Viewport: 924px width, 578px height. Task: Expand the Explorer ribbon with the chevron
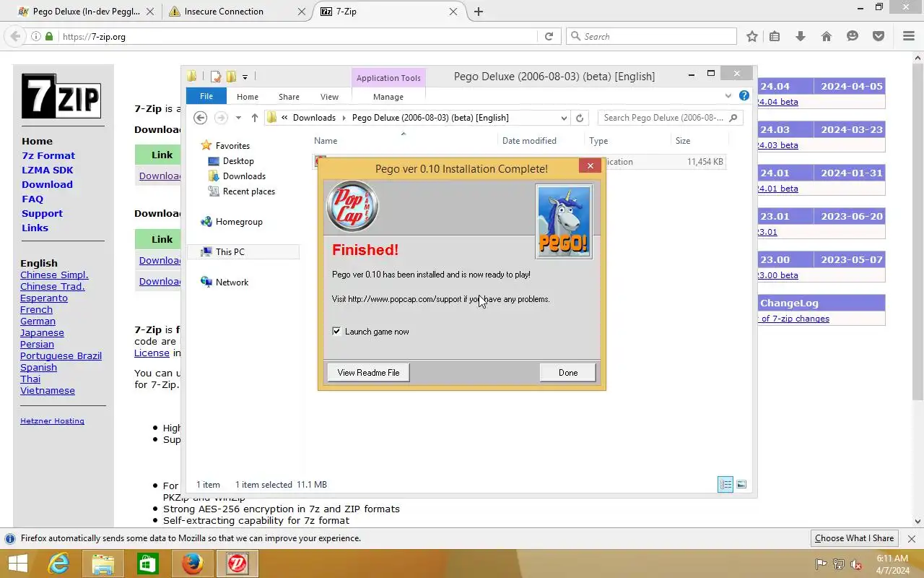[x=728, y=95]
